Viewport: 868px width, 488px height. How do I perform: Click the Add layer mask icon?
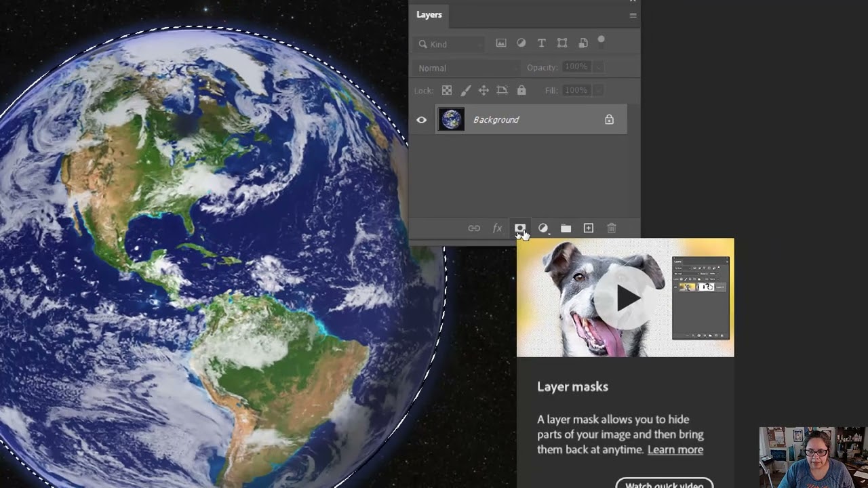(x=519, y=228)
